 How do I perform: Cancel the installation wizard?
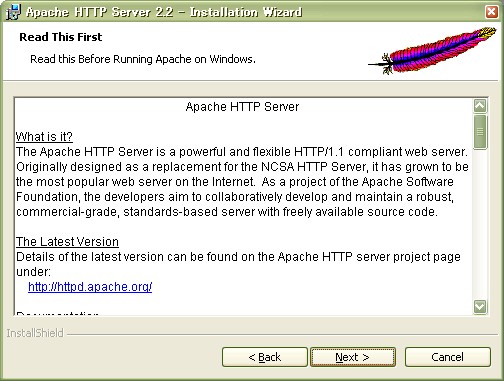point(448,357)
